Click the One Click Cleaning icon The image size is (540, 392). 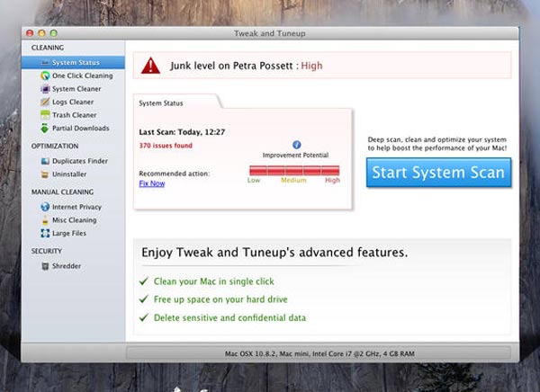(x=45, y=76)
